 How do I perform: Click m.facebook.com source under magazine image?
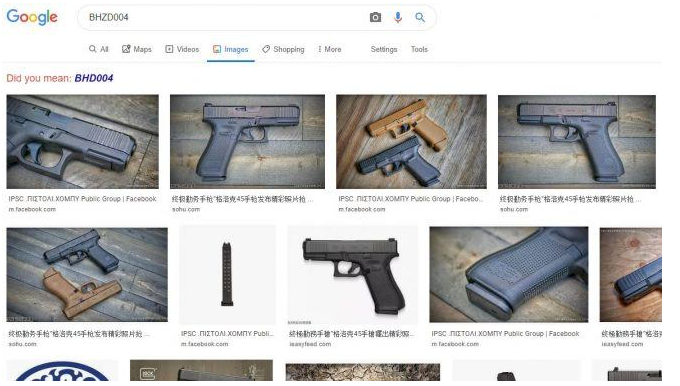205,344
